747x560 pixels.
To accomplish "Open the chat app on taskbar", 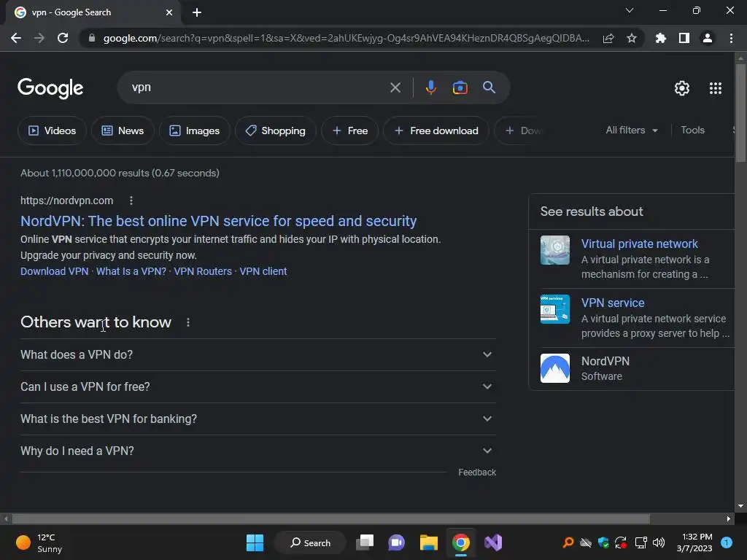I will tap(396, 542).
